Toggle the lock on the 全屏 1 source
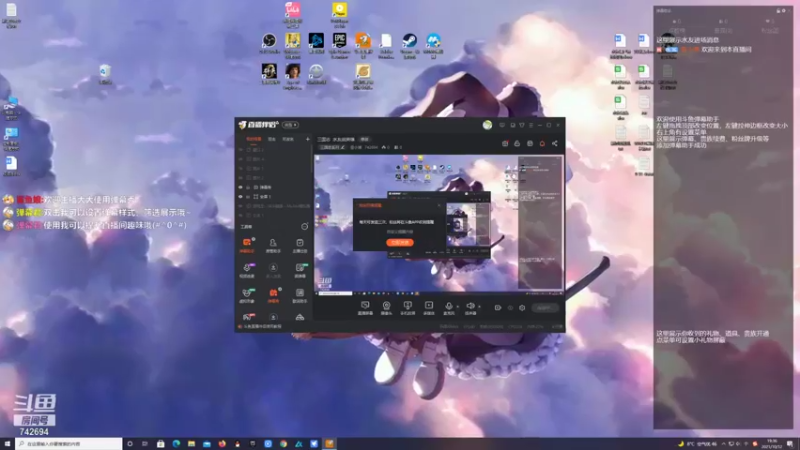Viewport: 800px width, 450px height. pyautogui.click(x=248, y=196)
